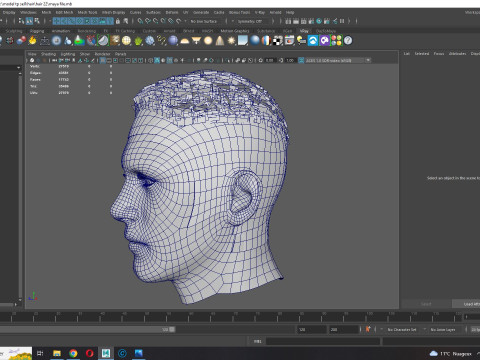This screenshot has width=480, height=360.
Task: Click the black and white checker shelf icon
Action: (x=278, y=41)
